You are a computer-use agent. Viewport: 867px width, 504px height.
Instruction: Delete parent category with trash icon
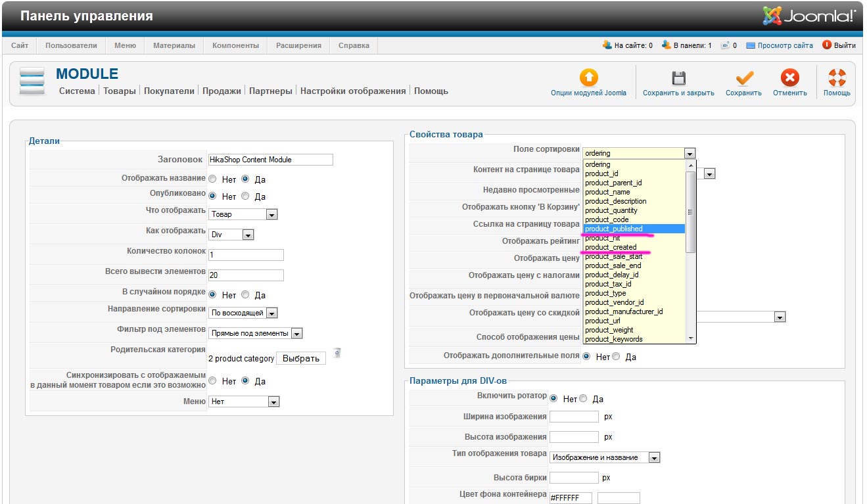click(x=337, y=353)
